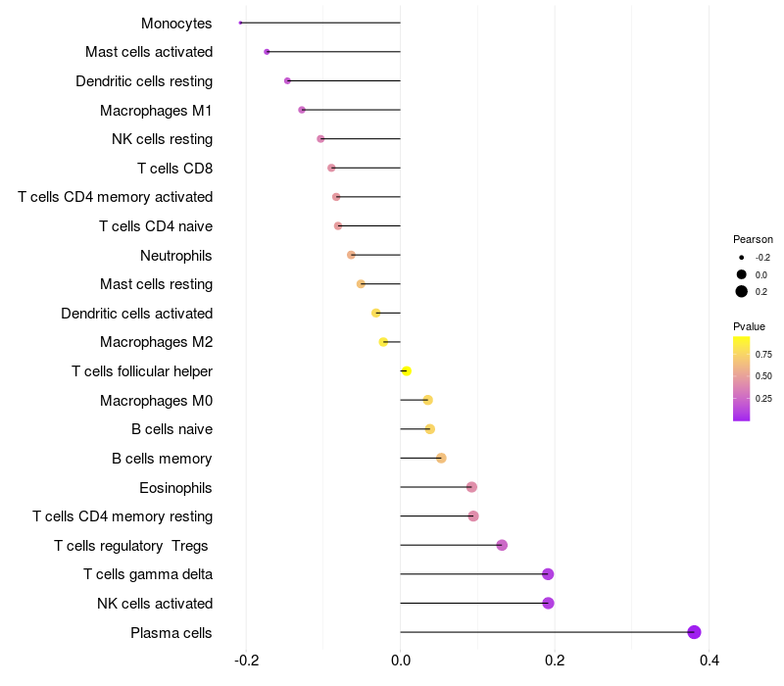This screenshot has width=784, height=686.
Task: Click the T cells gamma delta point
Action: coord(548,574)
